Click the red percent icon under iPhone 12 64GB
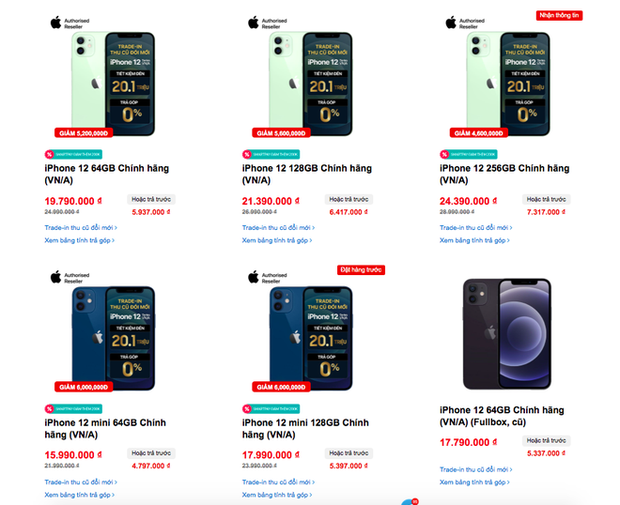This screenshot has width=620, height=505. [x=49, y=154]
